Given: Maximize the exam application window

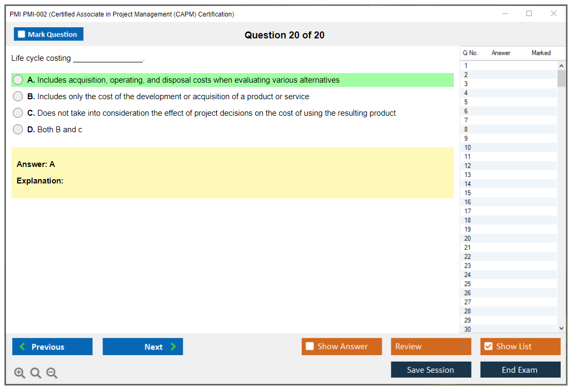Looking at the screenshot, I should [529, 14].
